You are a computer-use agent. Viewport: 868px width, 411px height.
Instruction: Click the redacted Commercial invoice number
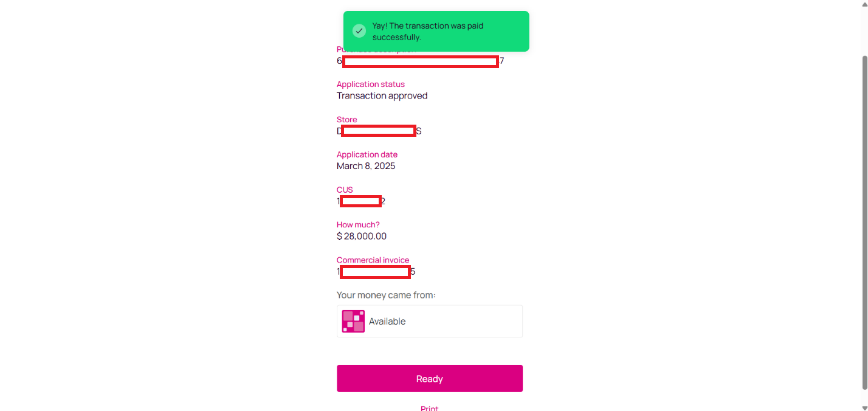pos(375,272)
